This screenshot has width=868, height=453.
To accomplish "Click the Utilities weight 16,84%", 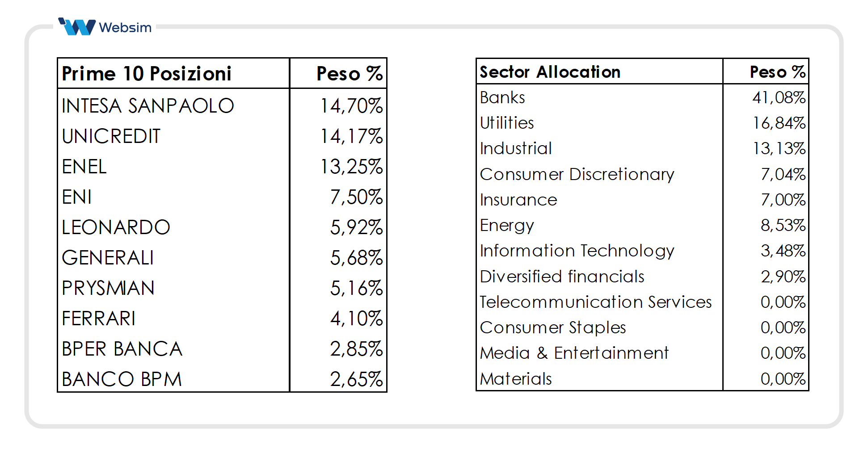I will 779,123.
